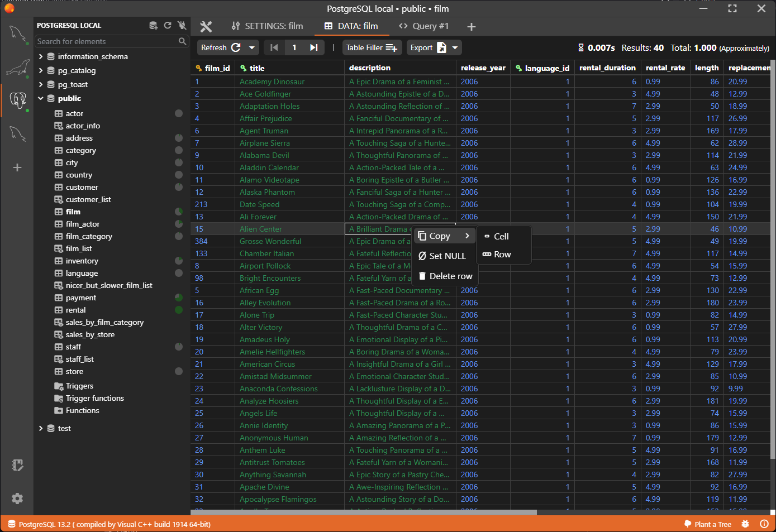Click the first seal connection icon in sidebar
Image resolution: width=776 pixels, height=532 pixels.
tap(17, 35)
